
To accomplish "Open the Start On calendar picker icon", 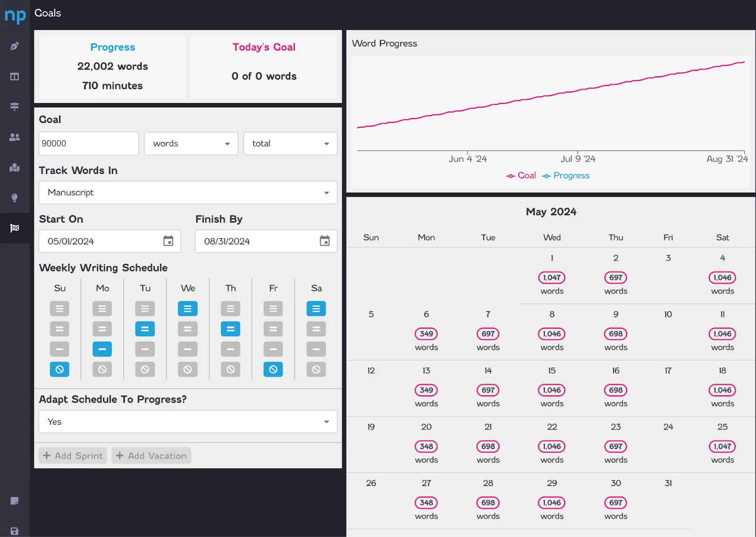I will (x=168, y=241).
